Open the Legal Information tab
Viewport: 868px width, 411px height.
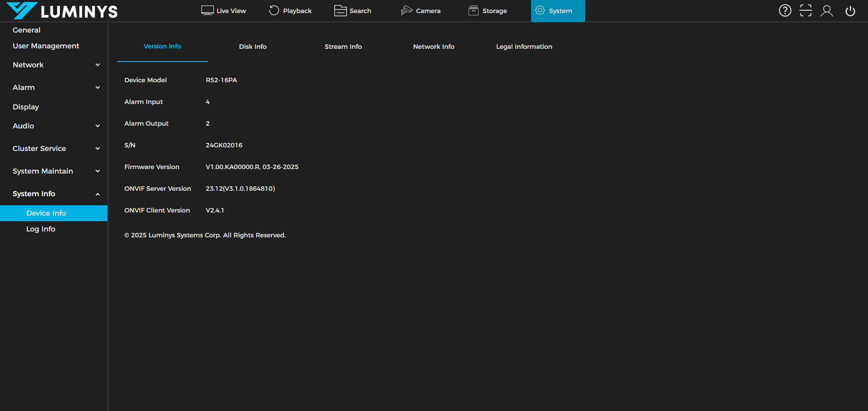coord(524,47)
